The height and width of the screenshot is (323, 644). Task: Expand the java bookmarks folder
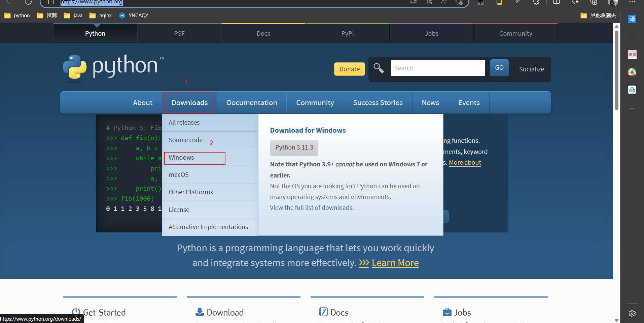pos(73,15)
